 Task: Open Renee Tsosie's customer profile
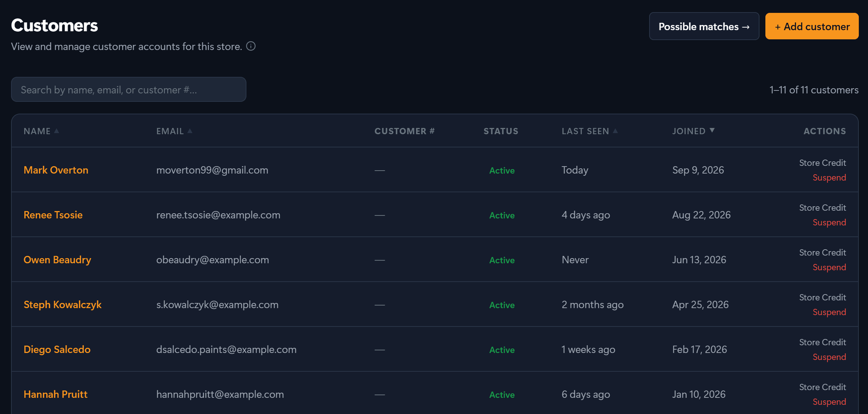pyautogui.click(x=53, y=215)
